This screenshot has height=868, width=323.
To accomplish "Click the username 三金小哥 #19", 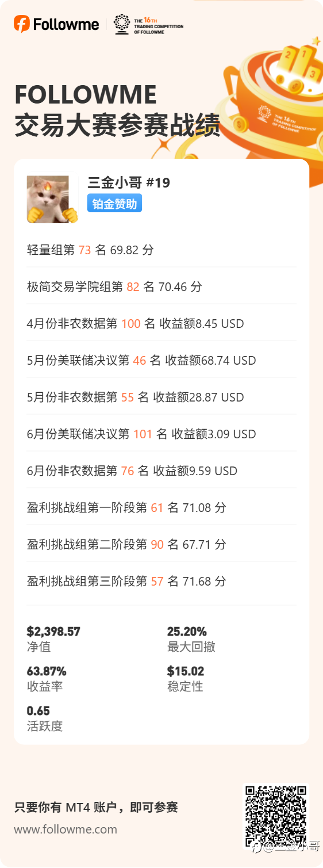I will [x=129, y=183].
